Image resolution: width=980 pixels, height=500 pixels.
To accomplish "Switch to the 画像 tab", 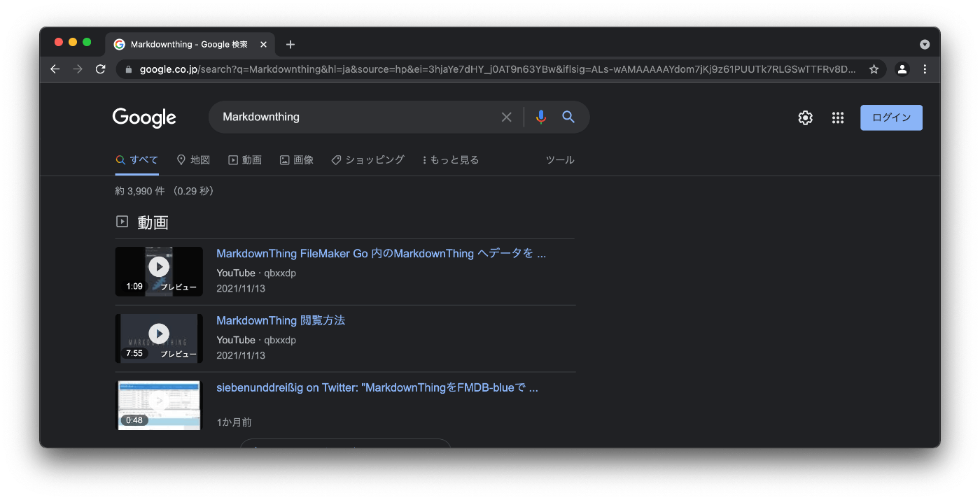I will pyautogui.click(x=297, y=159).
